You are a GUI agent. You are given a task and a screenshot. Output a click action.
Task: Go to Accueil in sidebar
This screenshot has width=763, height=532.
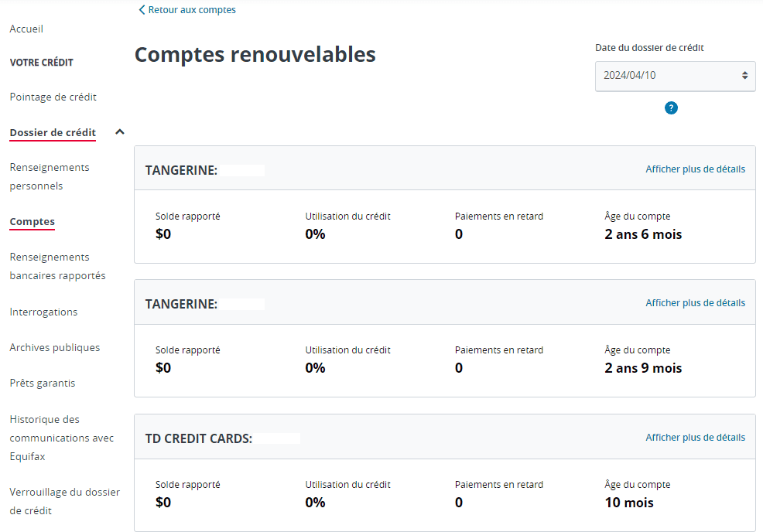tap(26, 29)
